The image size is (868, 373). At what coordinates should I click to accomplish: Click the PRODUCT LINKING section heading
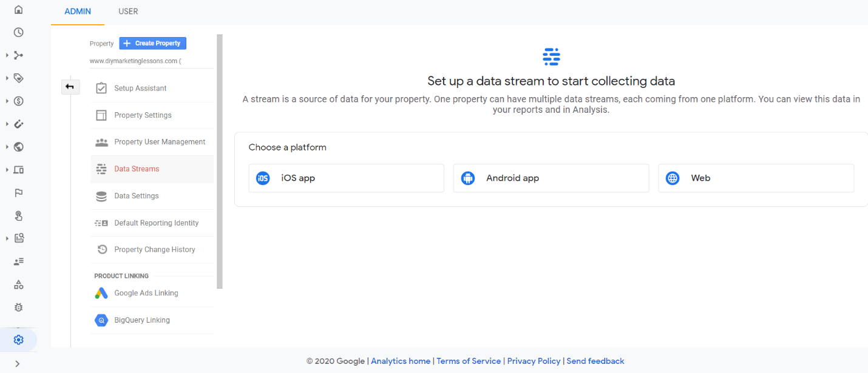coord(121,276)
